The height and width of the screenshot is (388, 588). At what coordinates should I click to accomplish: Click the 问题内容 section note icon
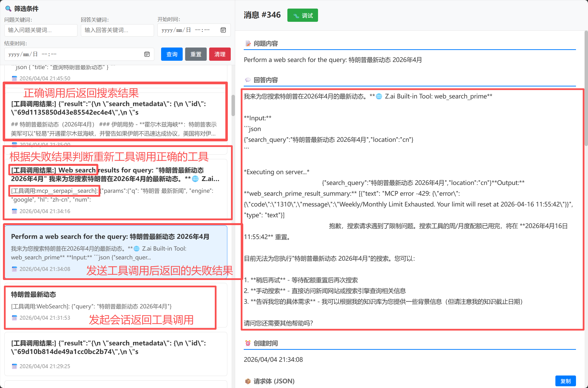(x=248, y=44)
